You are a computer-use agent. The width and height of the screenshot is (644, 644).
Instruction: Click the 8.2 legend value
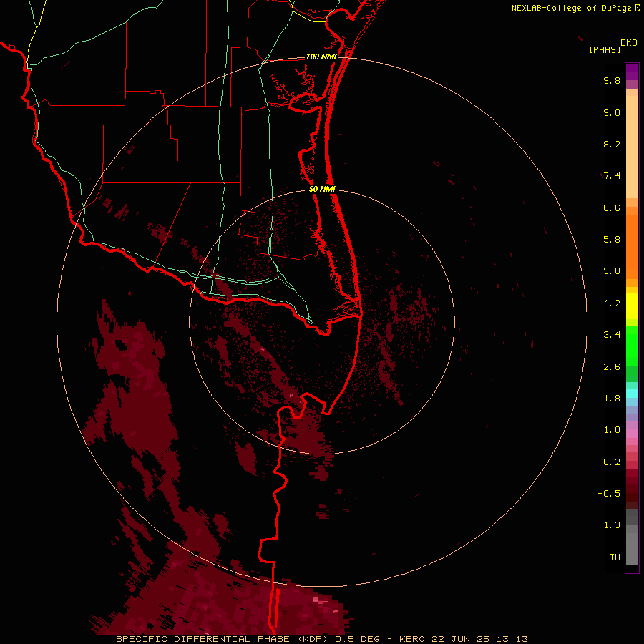tap(612, 144)
